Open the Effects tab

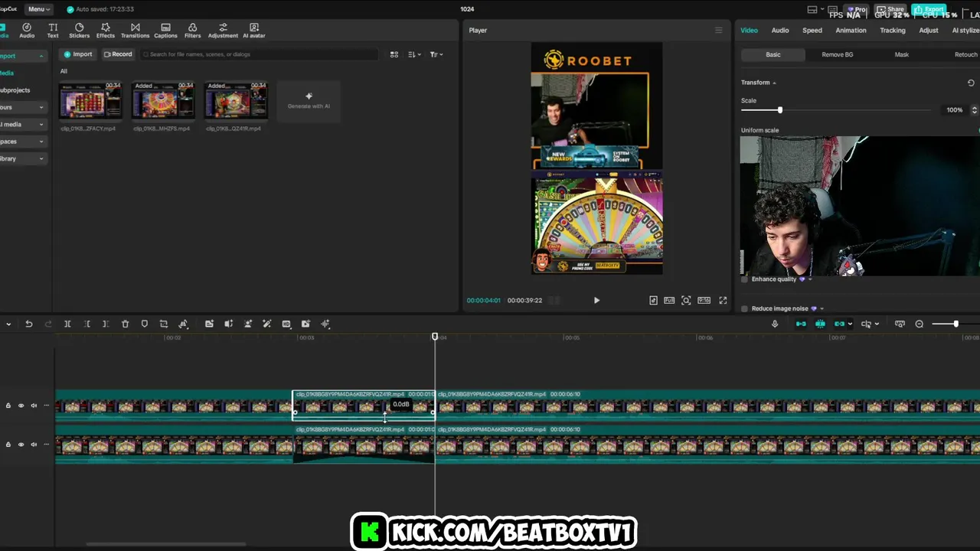(x=105, y=31)
